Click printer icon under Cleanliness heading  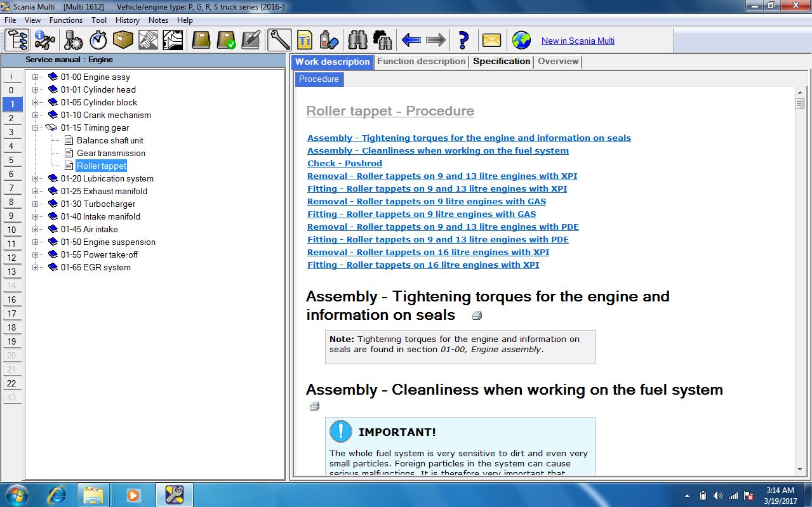pyautogui.click(x=315, y=406)
